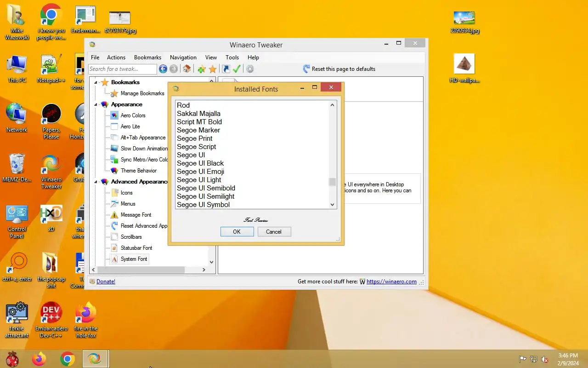Image resolution: width=588 pixels, height=368 pixels.
Task: Click the Donate! link
Action: pos(106,282)
